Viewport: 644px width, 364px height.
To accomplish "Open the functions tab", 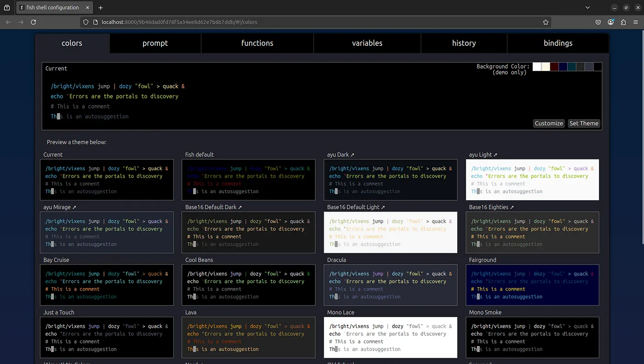I will pos(257,43).
